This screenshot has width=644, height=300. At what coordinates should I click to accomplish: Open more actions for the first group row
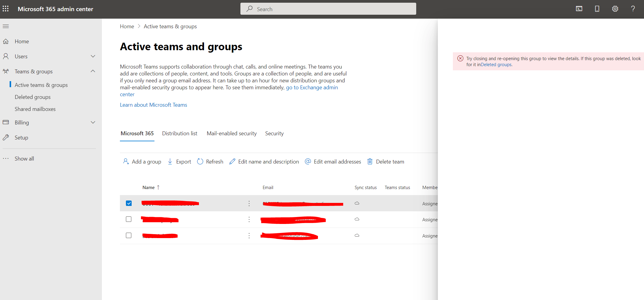(x=249, y=204)
